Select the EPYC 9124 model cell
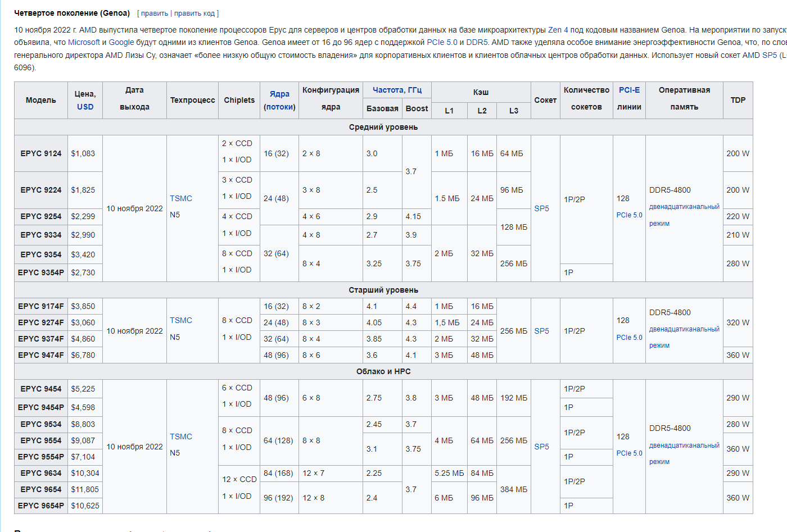Image resolution: width=787 pixels, height=532 pixels. [41, 153]
